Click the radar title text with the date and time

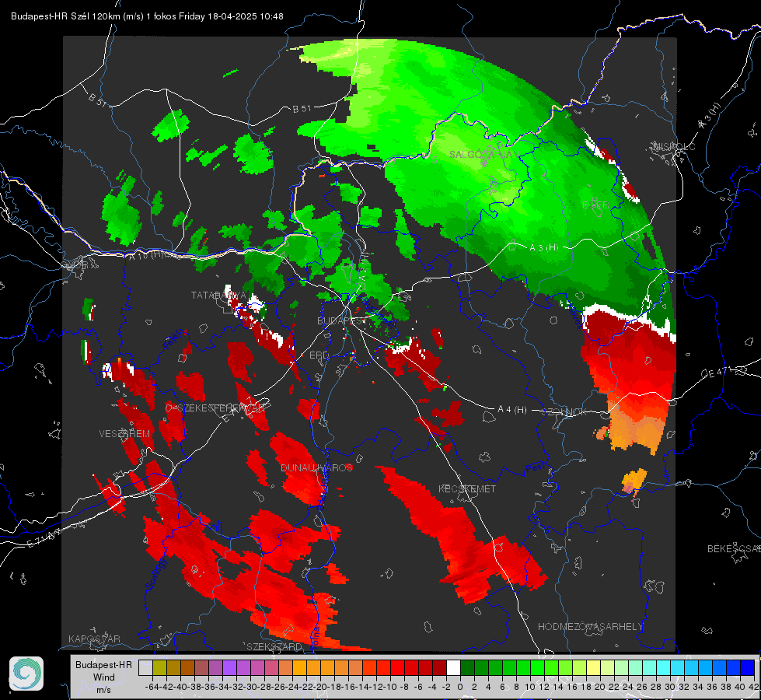tap(147, 16)
